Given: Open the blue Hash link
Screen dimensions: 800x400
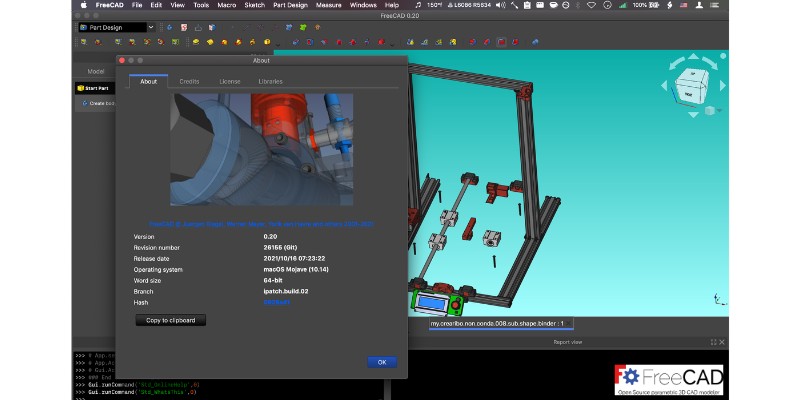Looking at the screenshot, I should click(x=277, y=303).
